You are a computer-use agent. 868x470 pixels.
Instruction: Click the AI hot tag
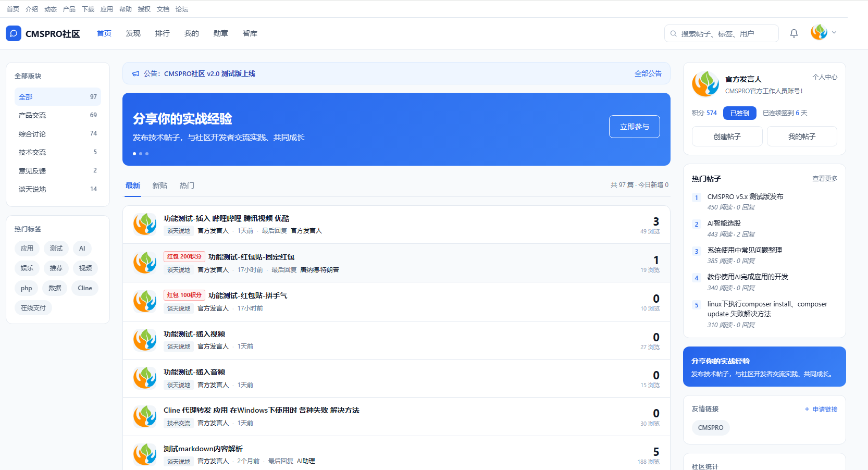[x=82, y=249]
